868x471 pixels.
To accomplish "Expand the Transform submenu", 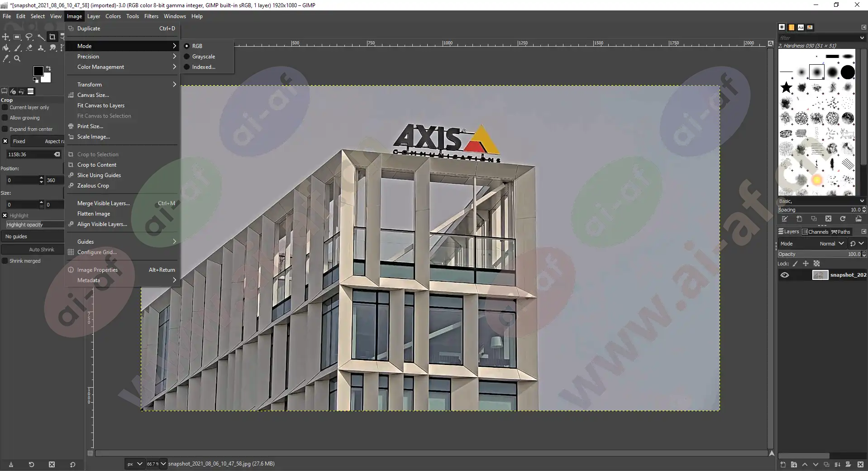I will click(x=122, y=85).
